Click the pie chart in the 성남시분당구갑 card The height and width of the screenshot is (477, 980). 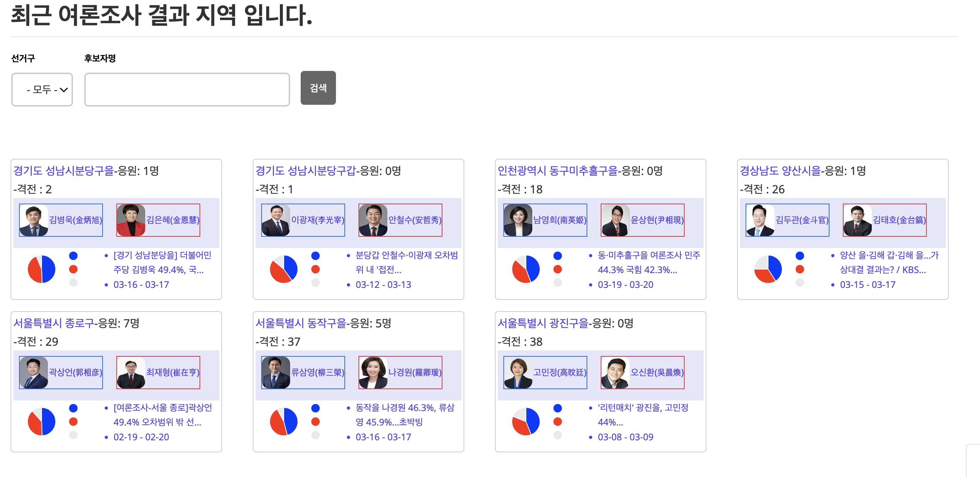click(x=283, y=269)
